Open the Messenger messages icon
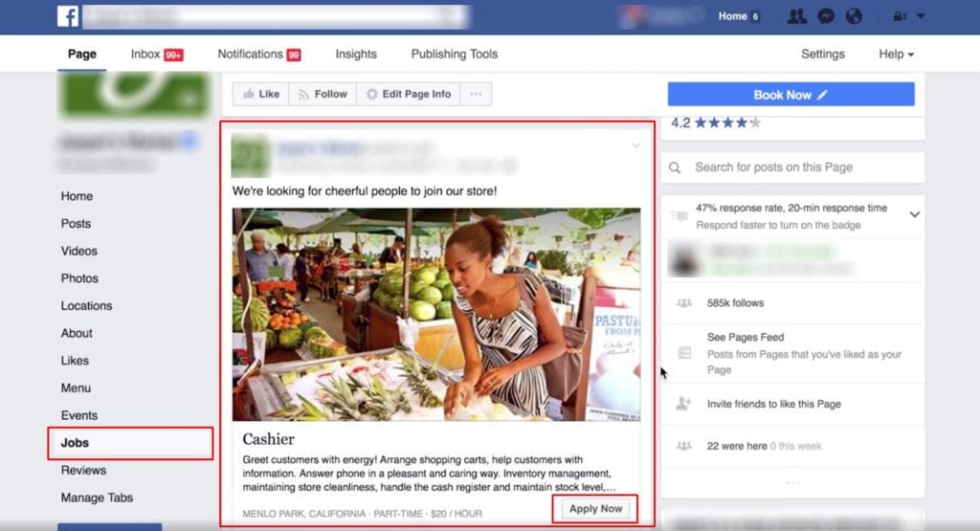This screenshot has height=531, width=980. coord(826,16)
